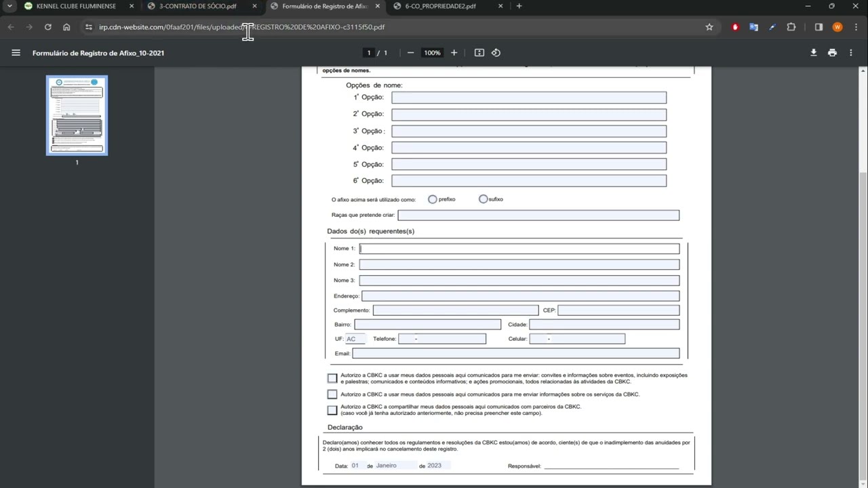Screen dimensions: 868x488
Task: Click the Telefone field
Action: point(442,339)
